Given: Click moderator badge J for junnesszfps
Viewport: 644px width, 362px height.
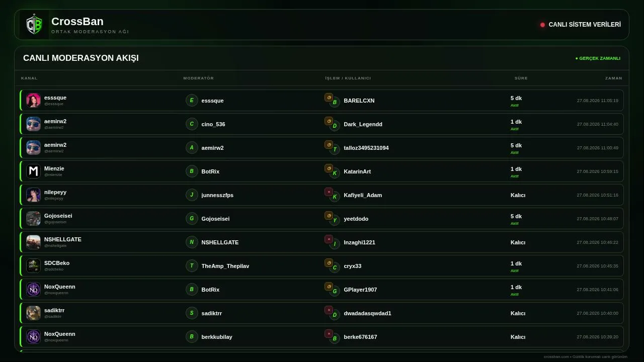Looking at the screenshot, I should pyautogui.click(x=192, y=195).
